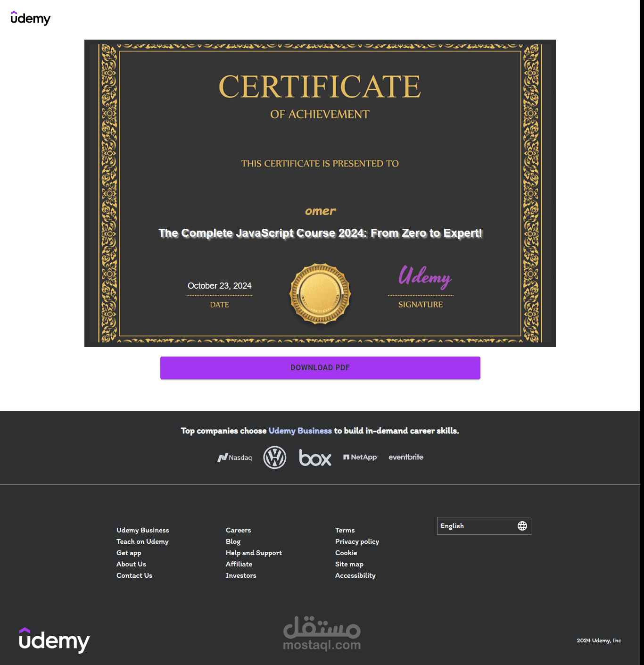Image resolution: width=644 pixels, height=665 pixels.
Task: Open the English language dropdown
Action: click(x=484, y=526)
